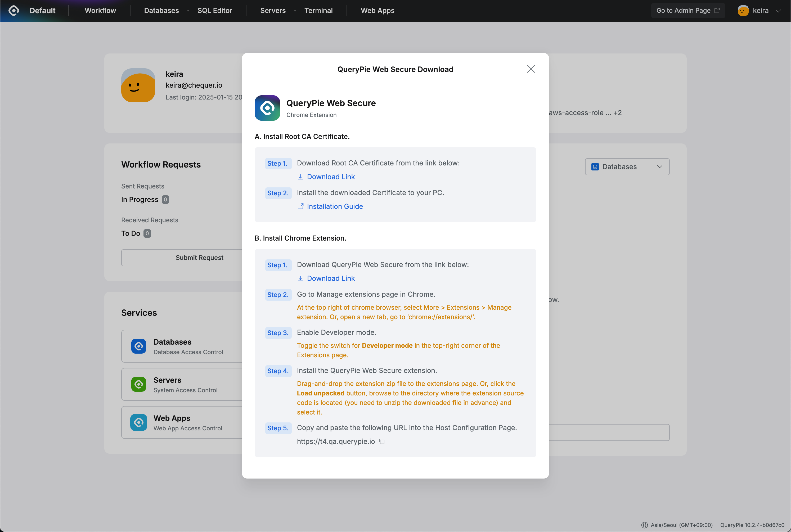Viewport: 791px width, 532px height.
Task: Open the SQL Editor from the navigation bar
Action: pyautogui.click(x=215, y=11)
